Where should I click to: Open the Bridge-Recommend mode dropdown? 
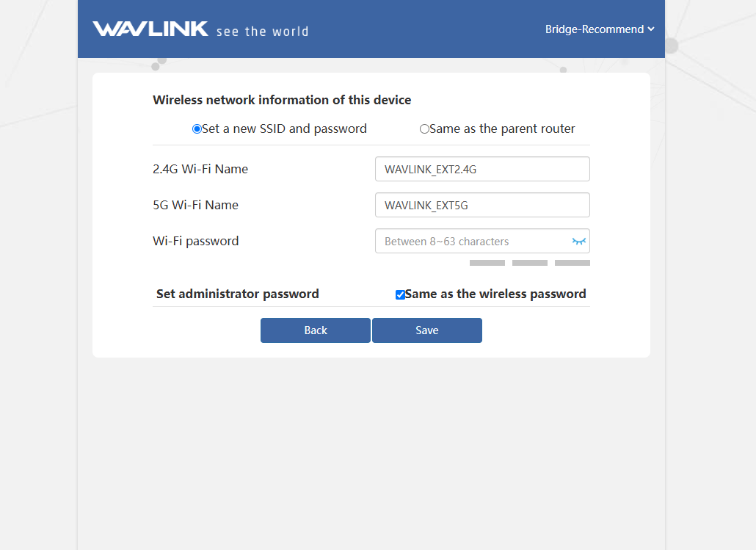coord(599,29)
